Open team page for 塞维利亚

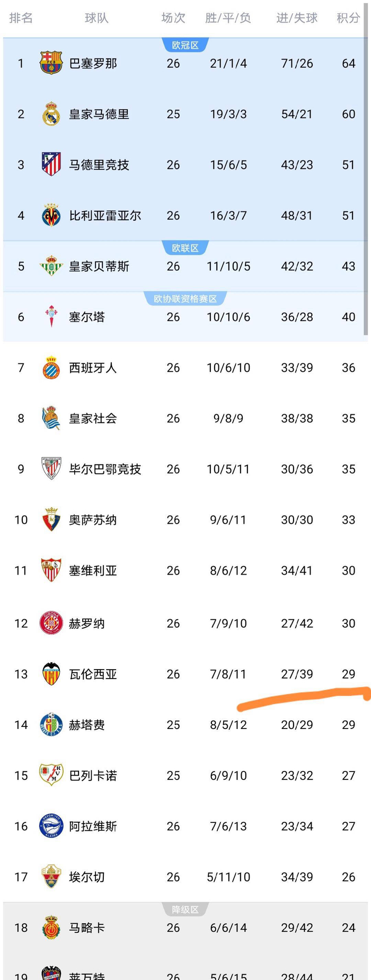pyautogui.click(x=93, y=571)
